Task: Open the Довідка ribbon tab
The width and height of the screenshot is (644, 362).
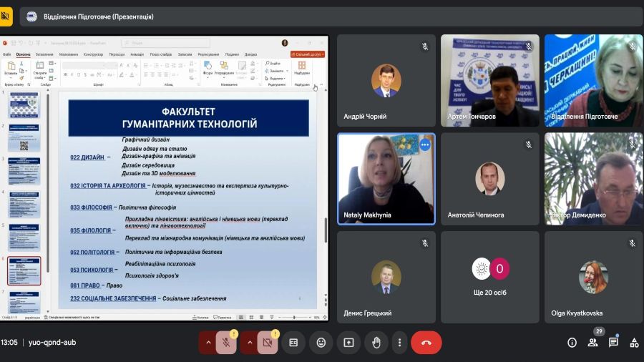Action: (250, 54)
